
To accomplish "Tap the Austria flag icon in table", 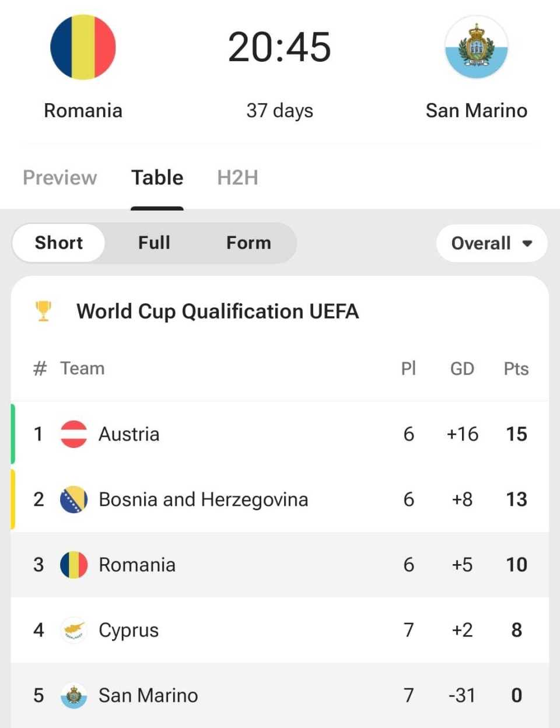I will 74,434.
